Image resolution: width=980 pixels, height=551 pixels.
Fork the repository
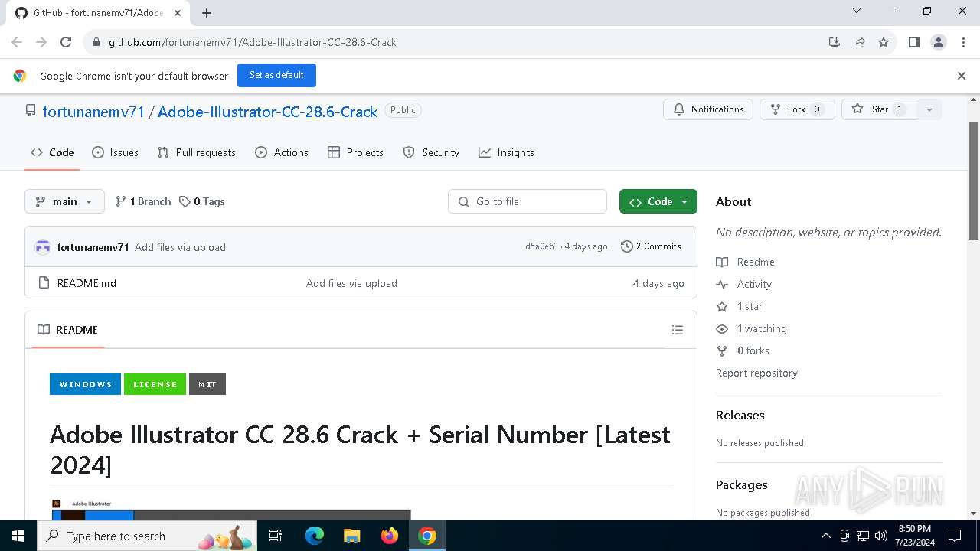coord(796,109)
